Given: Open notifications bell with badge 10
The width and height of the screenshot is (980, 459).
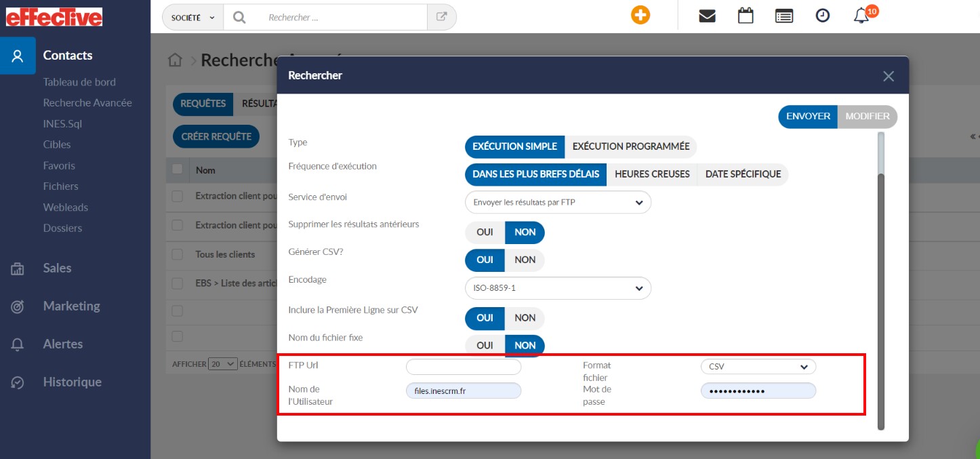Looking at the screenshot, I should click(861, 16).
